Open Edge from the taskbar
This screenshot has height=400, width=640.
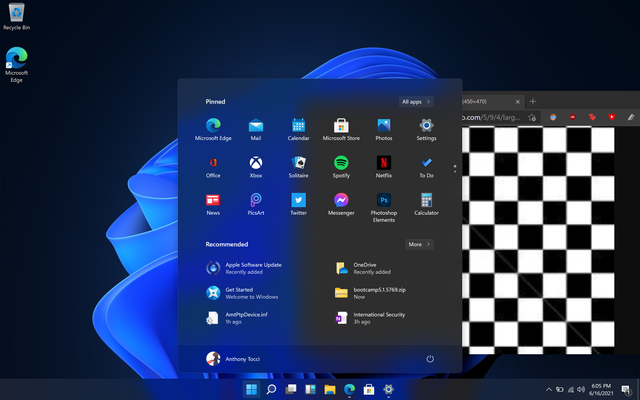(x=349, y=389)
